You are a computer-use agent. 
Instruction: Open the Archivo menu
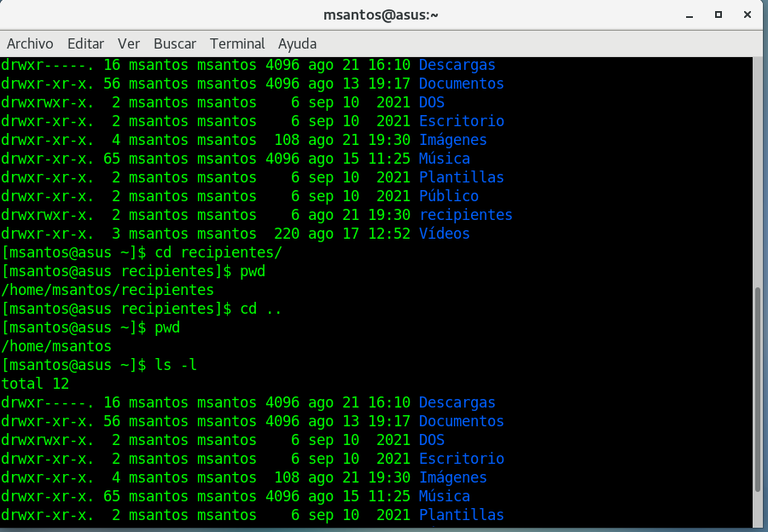pos(30,43)
